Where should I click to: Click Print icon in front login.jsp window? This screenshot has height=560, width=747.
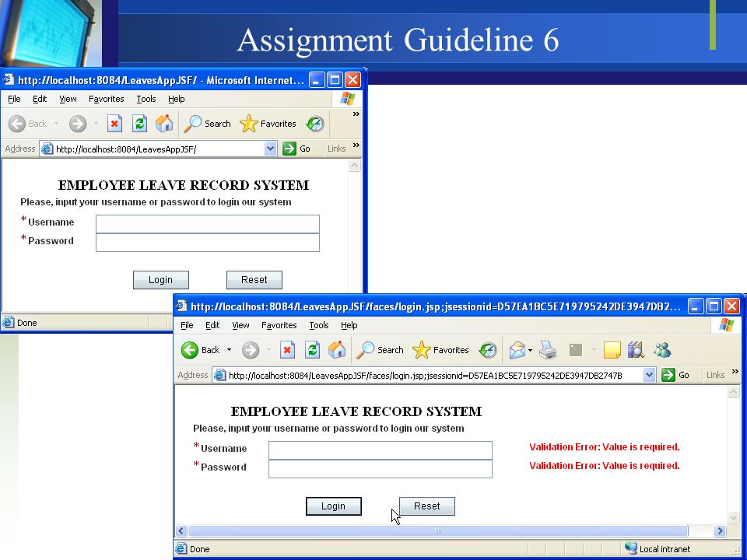(548, 351)
